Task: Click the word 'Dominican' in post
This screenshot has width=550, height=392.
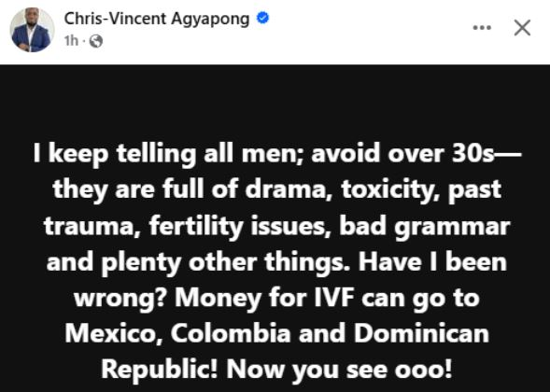Action: pos(421,333)
